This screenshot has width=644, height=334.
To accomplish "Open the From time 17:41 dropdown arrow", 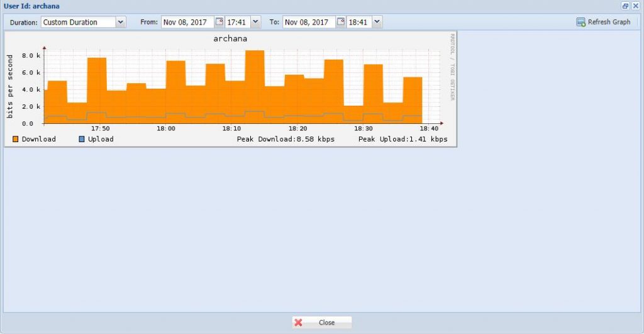I will tap(255, 22).
